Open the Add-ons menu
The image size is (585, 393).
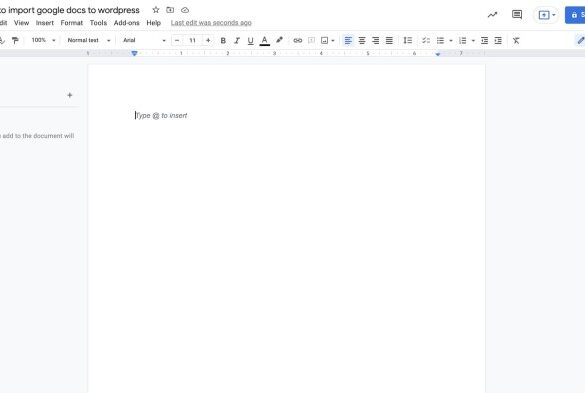(x=126, y=23)
